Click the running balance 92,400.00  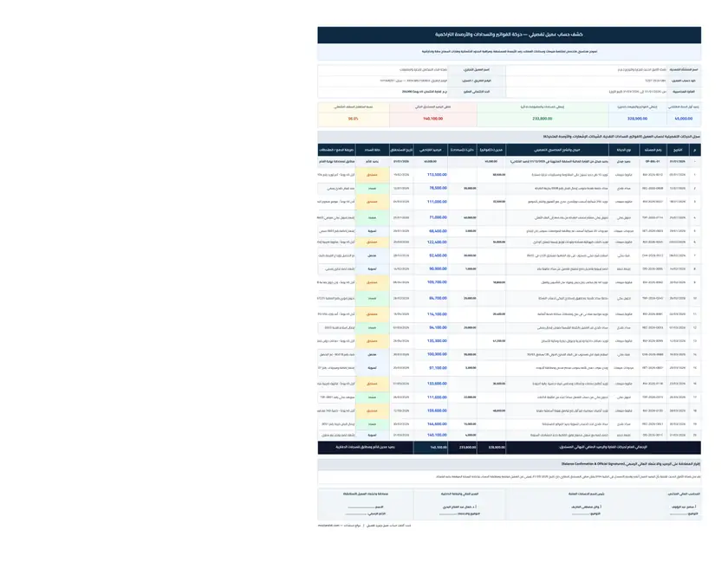438,255
